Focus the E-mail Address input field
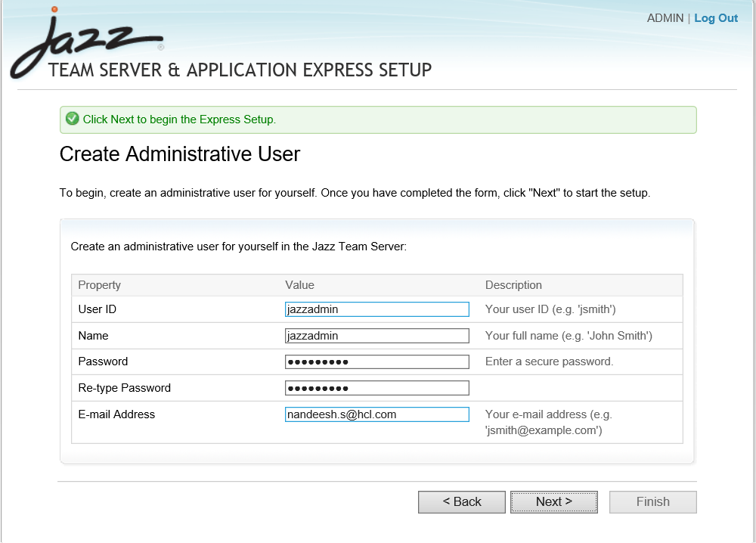 pos(377,414)
